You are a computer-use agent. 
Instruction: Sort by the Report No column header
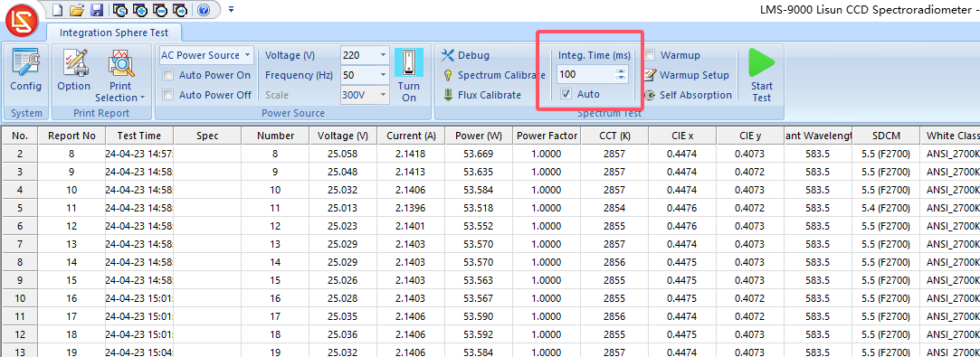71,136
